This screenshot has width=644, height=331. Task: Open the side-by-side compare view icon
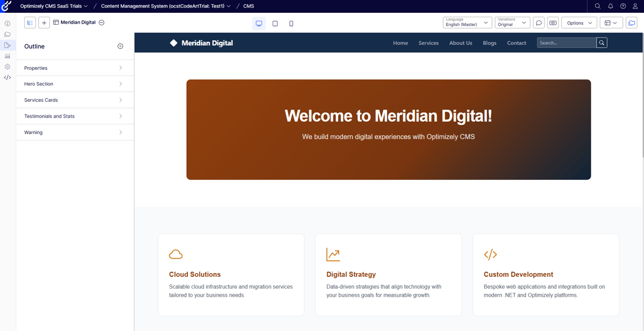tap(553, 23)
